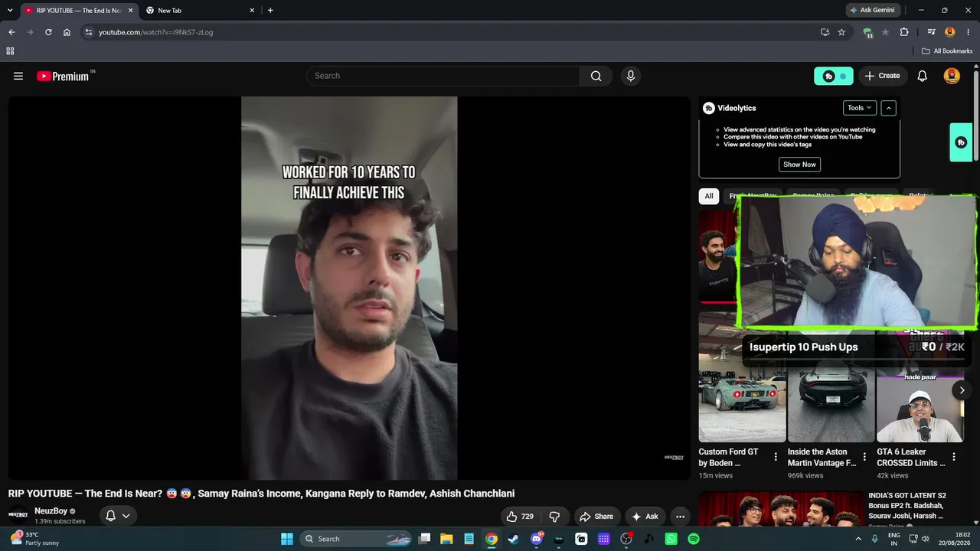Viewport: 980px width, 551px height.
Task: Click the Ask button below the video
Action: point(645,517)
